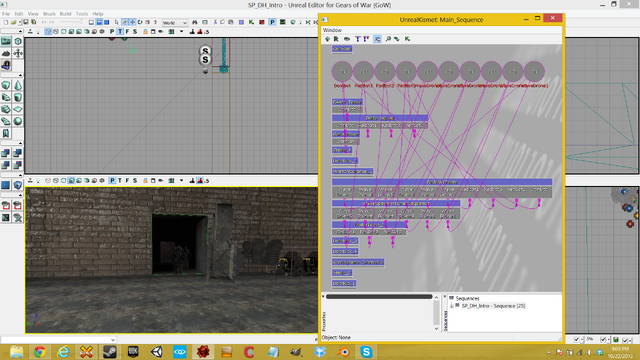Toggle the highlighted P icon in main toolbar
640x360 pixels.
pyautogui.click(x=272, y=22)
